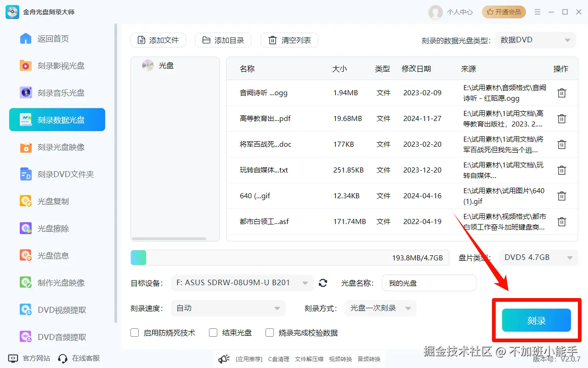Click the 光盘信息 disc info icon

(x=26, y=256)
